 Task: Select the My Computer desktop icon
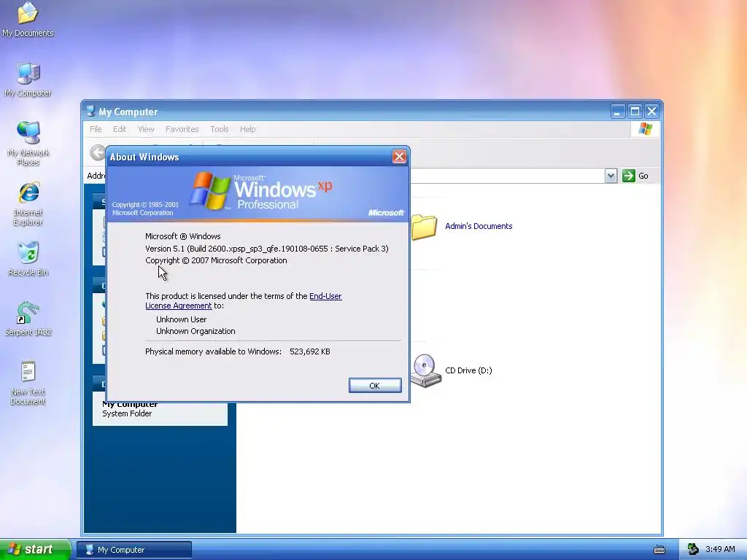(28, 80)
